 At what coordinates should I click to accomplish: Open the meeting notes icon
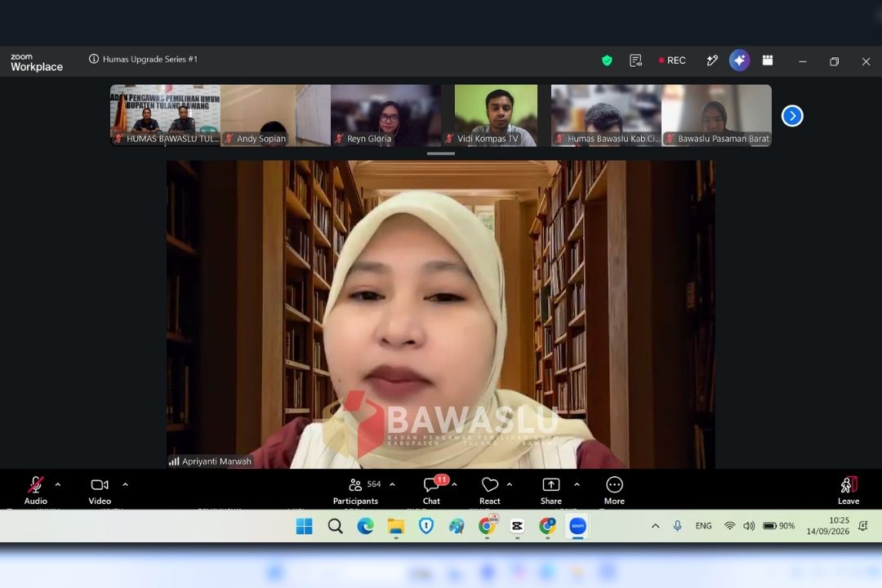[x=635, y=60]
